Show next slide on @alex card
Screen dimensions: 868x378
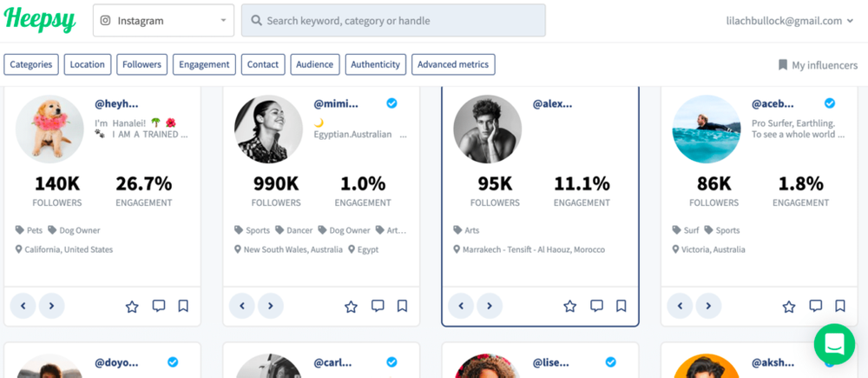click(490, 306)
